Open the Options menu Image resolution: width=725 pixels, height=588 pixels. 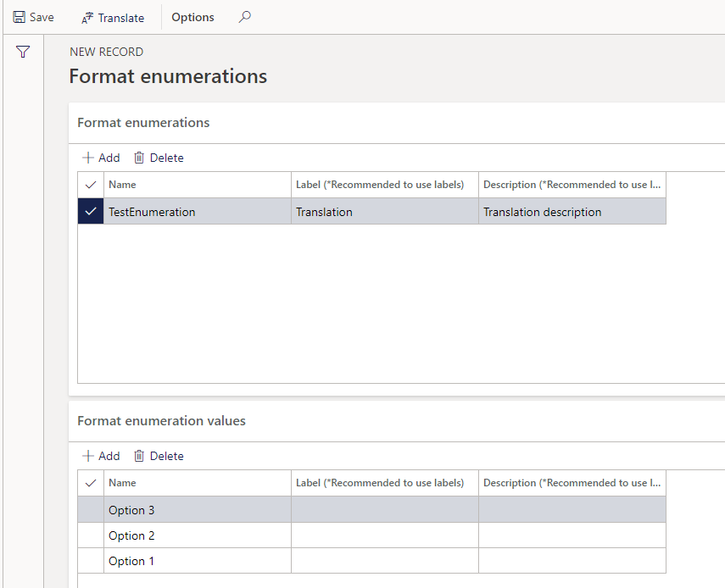pyautogui.click(x=192, y=17)
